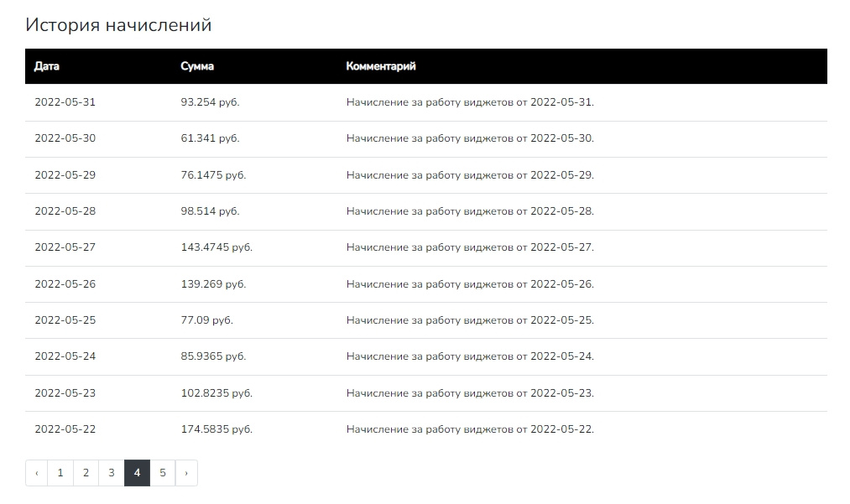This screenshot has width=850, height=504.
Task: Click the История начислений heading
Action: [x=118, y=25]
